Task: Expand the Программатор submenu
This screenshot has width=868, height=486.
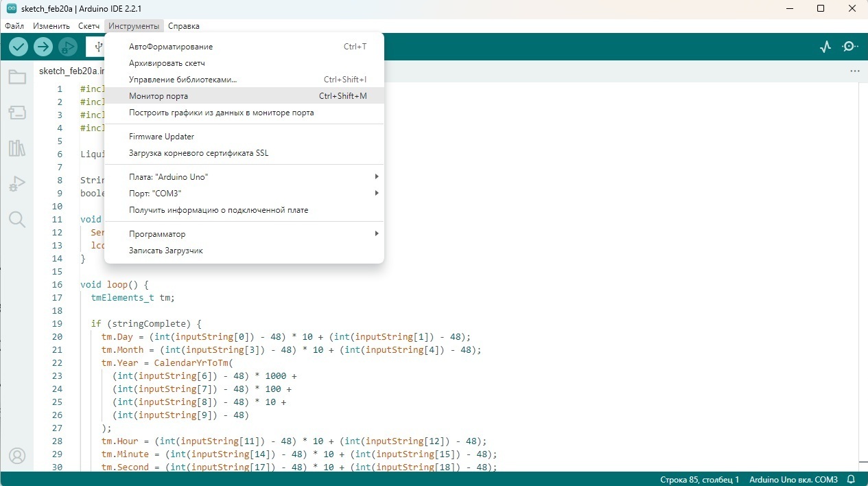Action: (244, 234)
